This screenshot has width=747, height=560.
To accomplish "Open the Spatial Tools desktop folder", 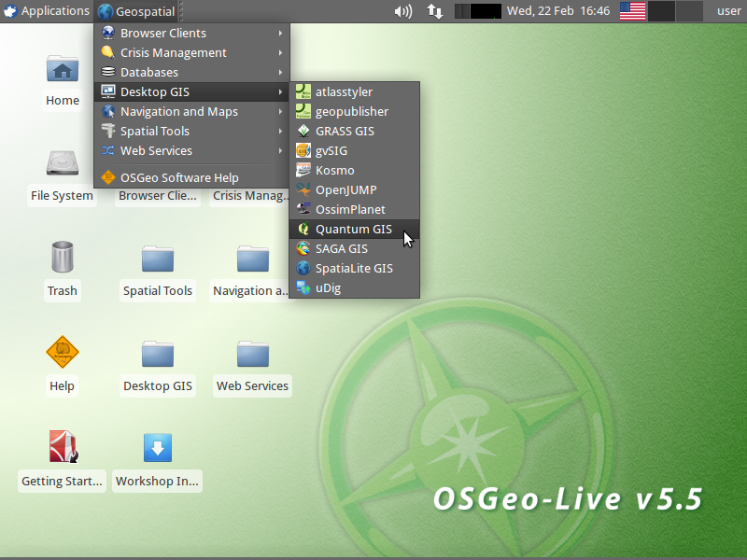I will (158, 259).
